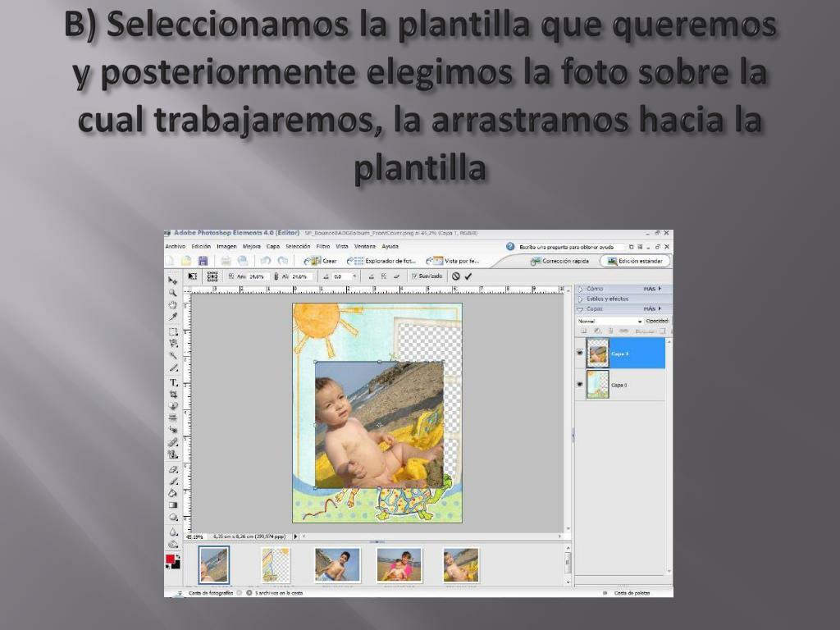Toggle the Bloquear transparency checkbox
840x630 pixels.
[x=663, y=331]
